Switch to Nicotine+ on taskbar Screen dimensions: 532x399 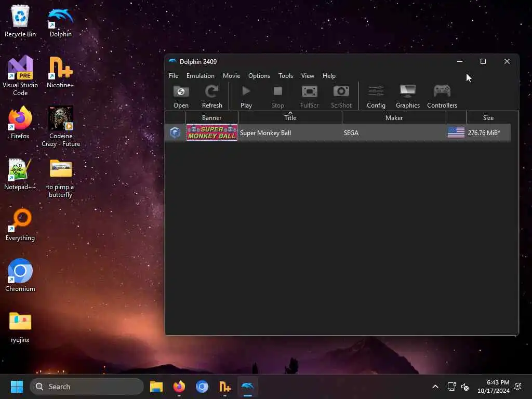pos(224,387)
